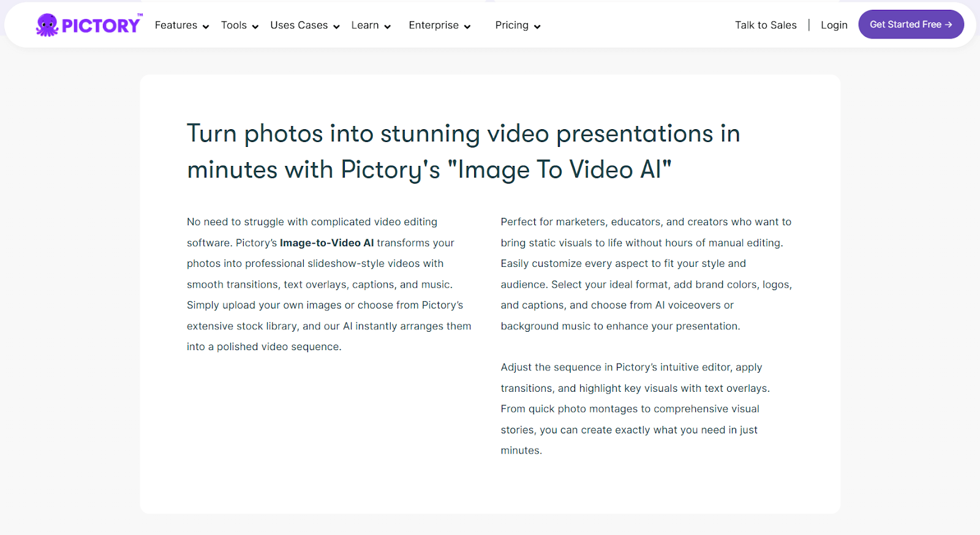Image resolution: width=980 pixels, height=535 pixels.
Task: Click the bold Image-to-Video AI text
Action: pyautogui.click(x=326, y=243)
